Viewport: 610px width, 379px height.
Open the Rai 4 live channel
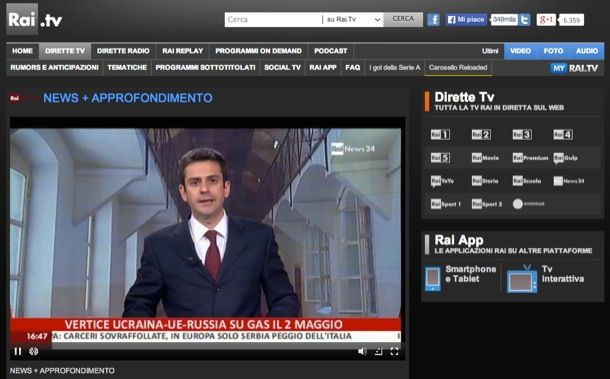pyautogui.click(x=563, y=135)
